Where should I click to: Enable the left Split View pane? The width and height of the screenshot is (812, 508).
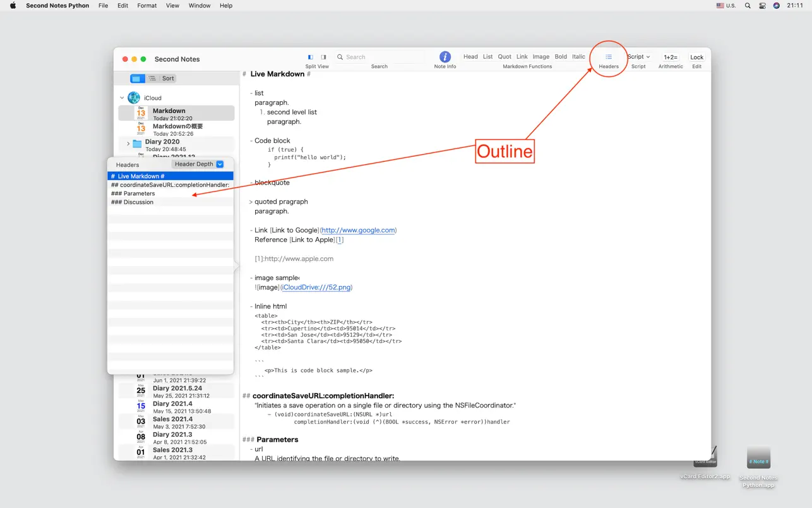pos(310,57)
